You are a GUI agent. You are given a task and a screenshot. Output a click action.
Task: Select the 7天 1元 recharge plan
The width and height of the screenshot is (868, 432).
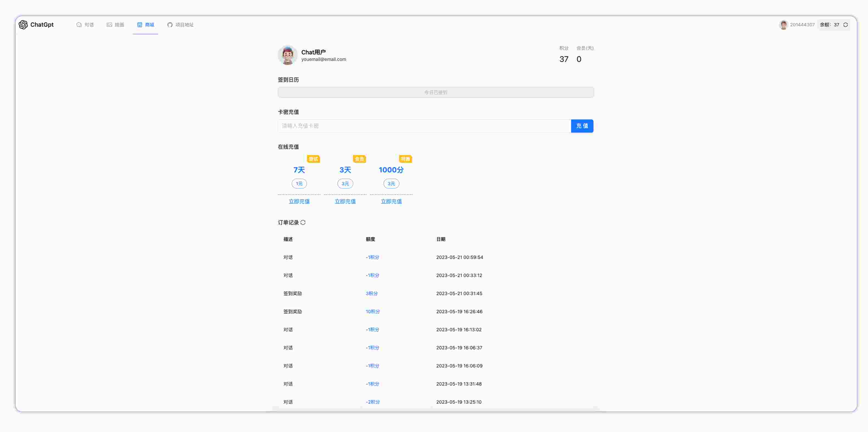click(299, 170)
